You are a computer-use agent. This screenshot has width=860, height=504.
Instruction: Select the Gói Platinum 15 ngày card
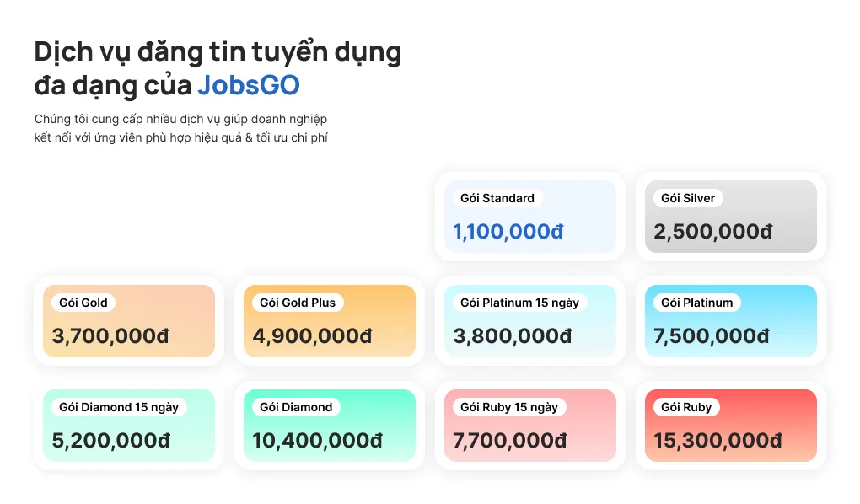(529, 321)
